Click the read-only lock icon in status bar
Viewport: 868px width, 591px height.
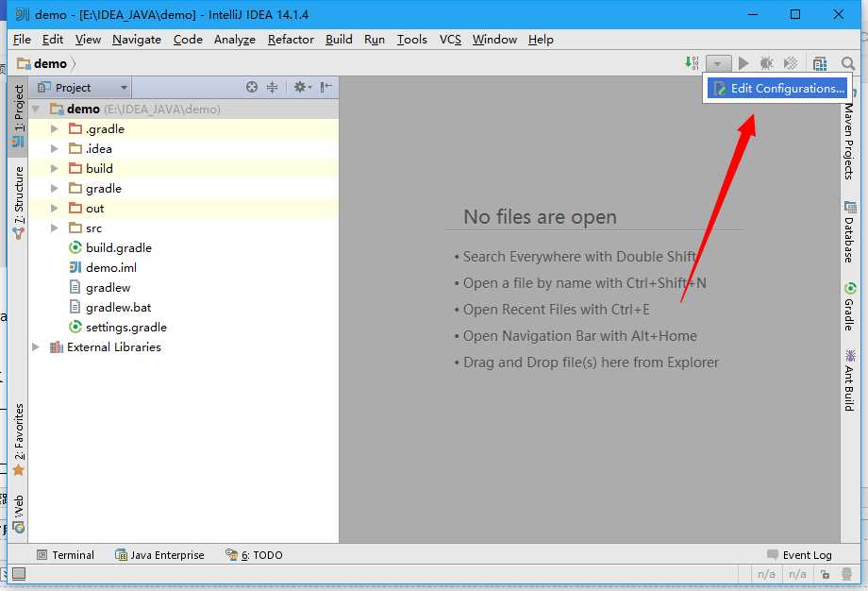(825, 574)
